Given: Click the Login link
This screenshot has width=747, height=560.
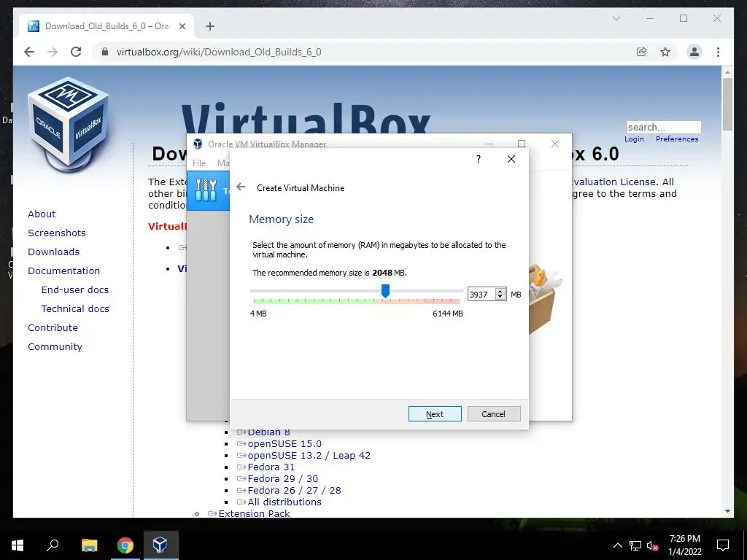Looking at the screenshot, I should click(x=634, y=139).
